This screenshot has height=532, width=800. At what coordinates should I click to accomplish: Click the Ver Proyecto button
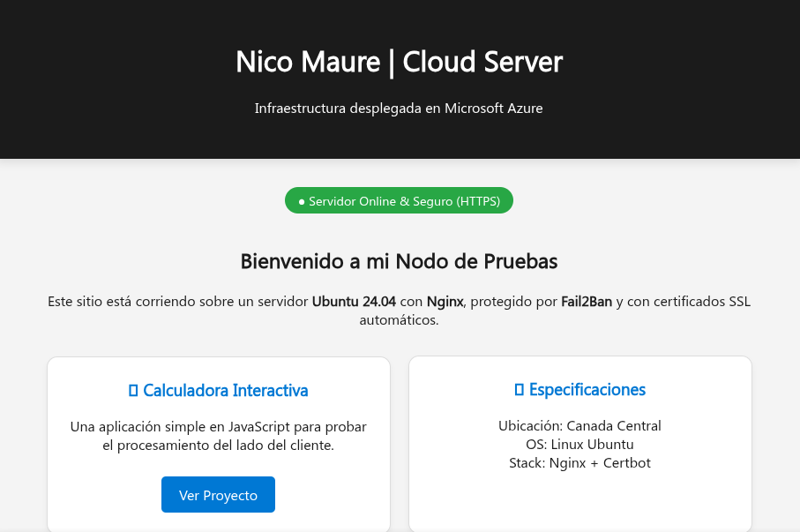click(x=218, y=494)
